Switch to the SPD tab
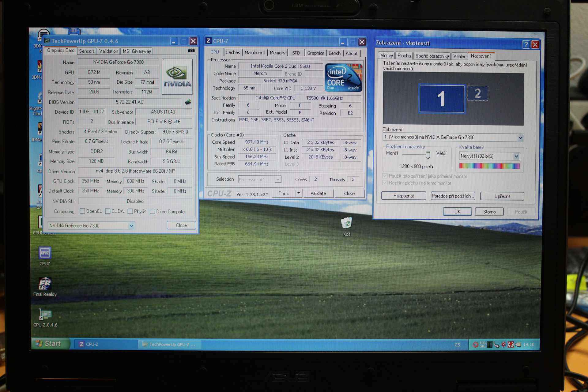Screen dimensions: 588x392 296,53
